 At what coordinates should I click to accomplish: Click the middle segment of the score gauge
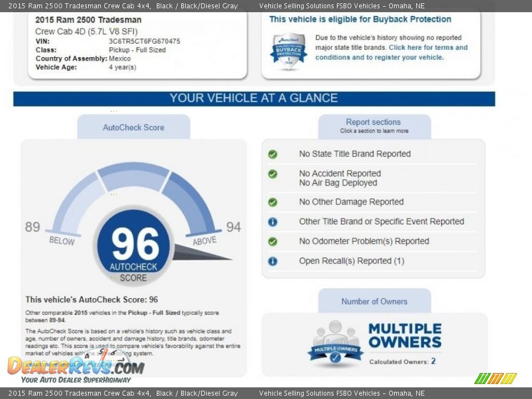134,176
